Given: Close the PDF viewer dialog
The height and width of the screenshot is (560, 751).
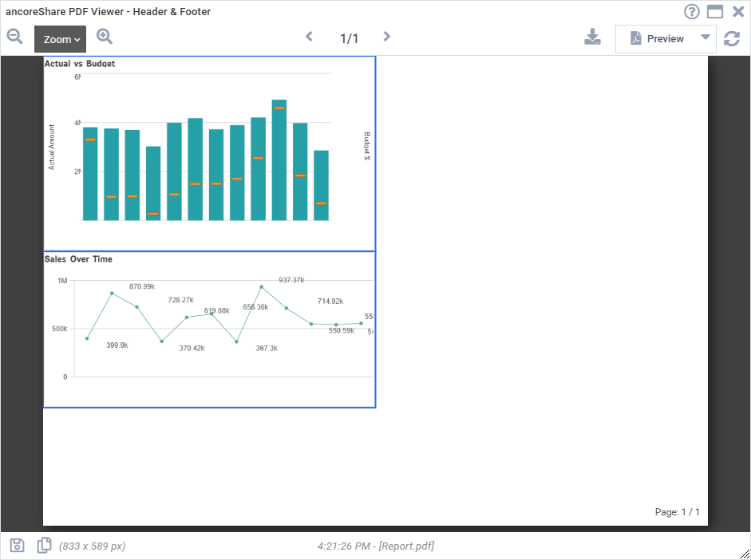Looking at the screenshot, I should 738,11.
